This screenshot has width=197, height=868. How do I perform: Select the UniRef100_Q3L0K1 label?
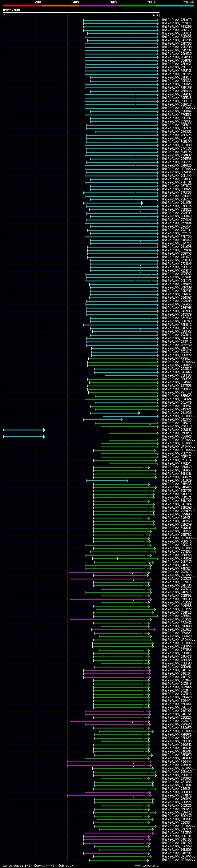(x=177, y=64)
